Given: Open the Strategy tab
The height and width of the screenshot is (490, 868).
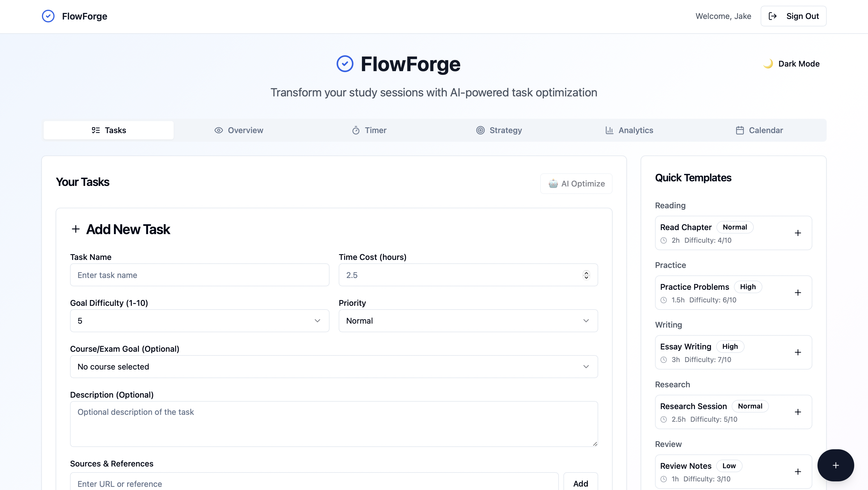Looking at the screenshot, I should (x=499, y=130).
